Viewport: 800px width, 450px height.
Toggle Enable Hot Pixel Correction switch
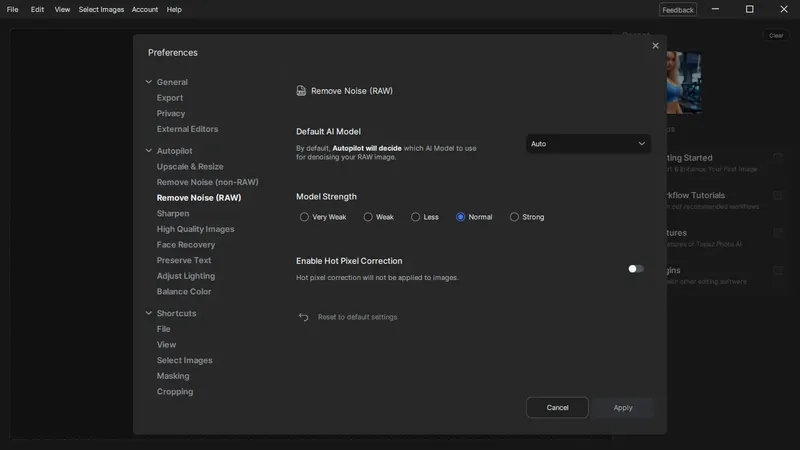(x=635, y=268)
